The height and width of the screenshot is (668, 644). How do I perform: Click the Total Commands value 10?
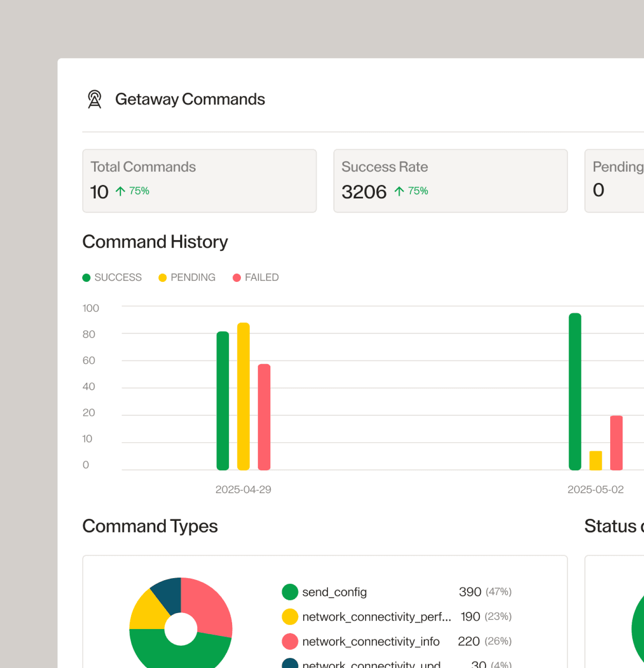pyautogui.click(x=99, y=192)
